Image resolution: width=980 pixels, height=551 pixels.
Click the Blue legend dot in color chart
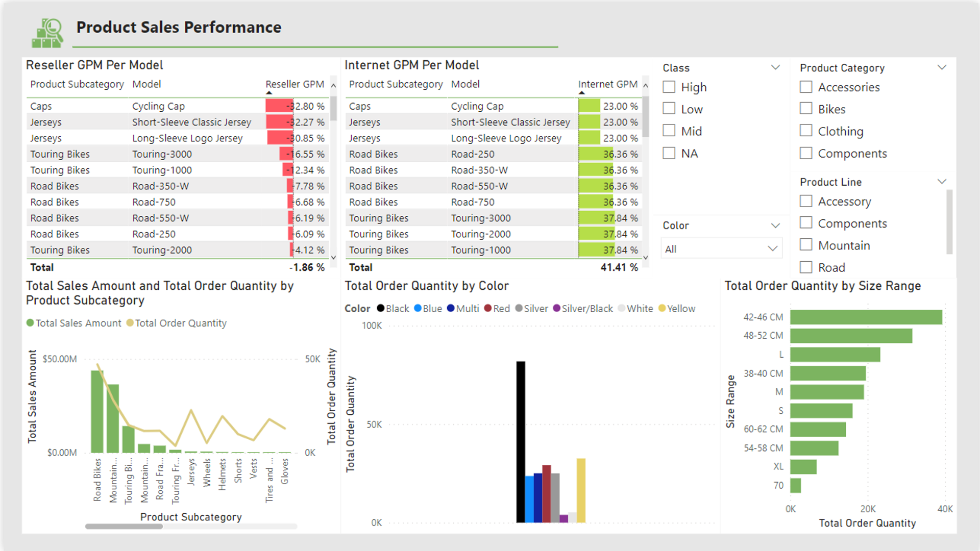(418, 308)
